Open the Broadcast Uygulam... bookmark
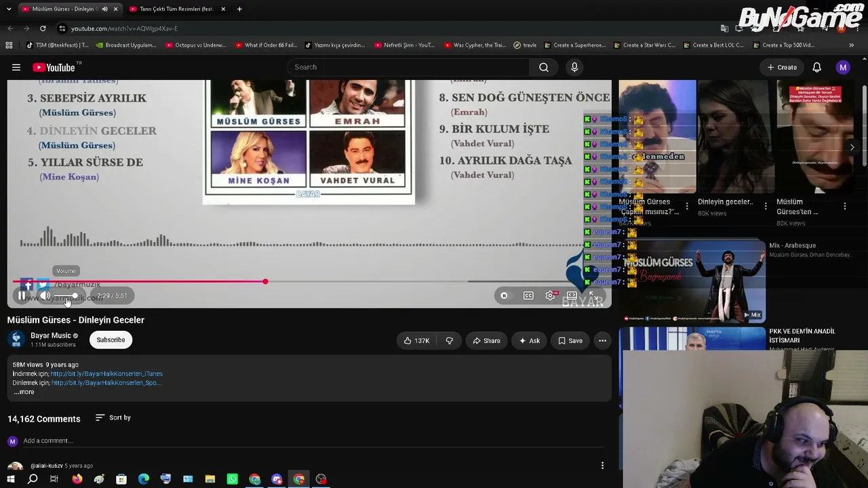Image resolution: width=868 pixels, height=488 pixels. pyautogui.click(x=126, y=45)
